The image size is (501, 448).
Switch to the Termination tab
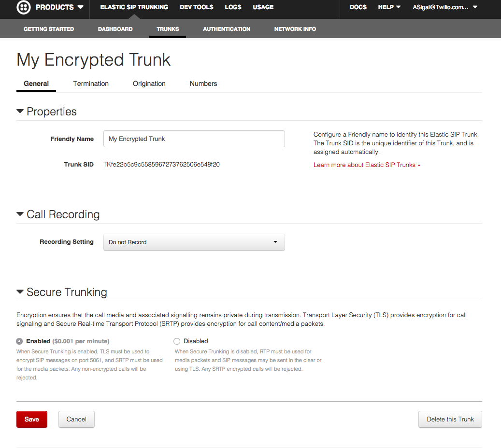tap(91, 84)
